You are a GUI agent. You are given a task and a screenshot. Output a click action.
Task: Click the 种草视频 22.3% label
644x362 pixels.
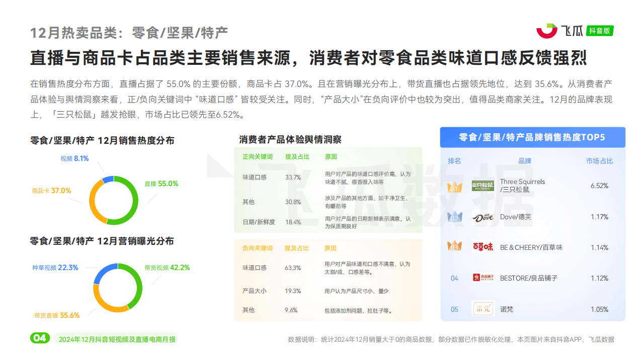click(55, 268)
